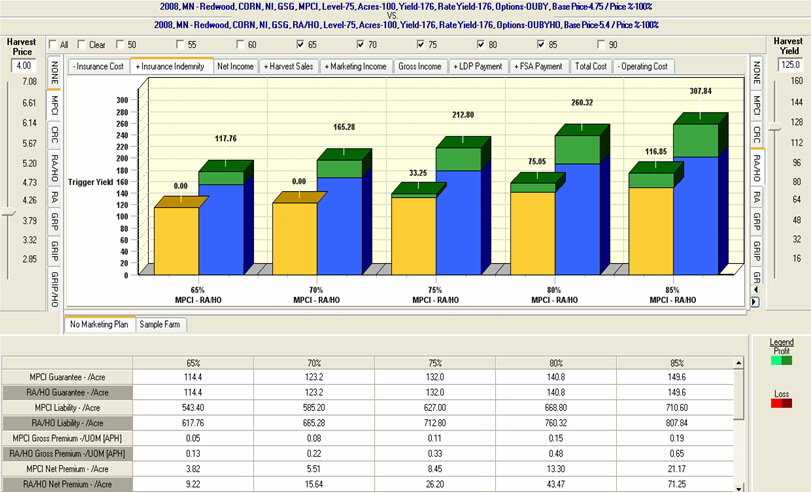Click the 71.25 table cell
This screenshot has width=811, height=493.
(x=677, y=484)
